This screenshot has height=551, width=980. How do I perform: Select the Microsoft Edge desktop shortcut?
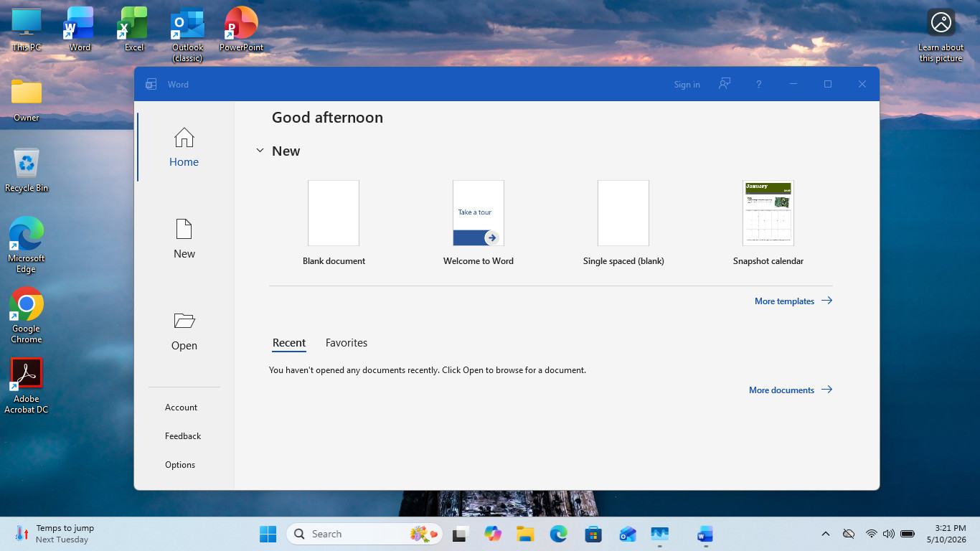pos(27,245)
